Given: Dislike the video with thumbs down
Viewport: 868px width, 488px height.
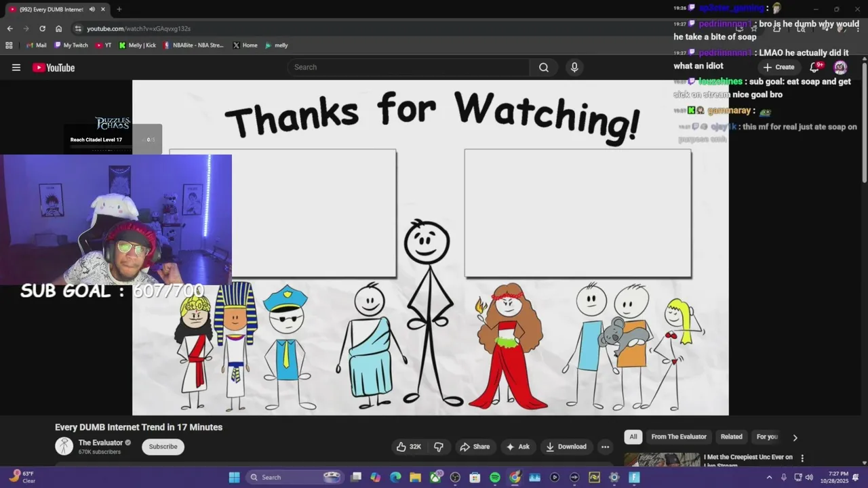Looking at the screenshot, I should point(439,447).
